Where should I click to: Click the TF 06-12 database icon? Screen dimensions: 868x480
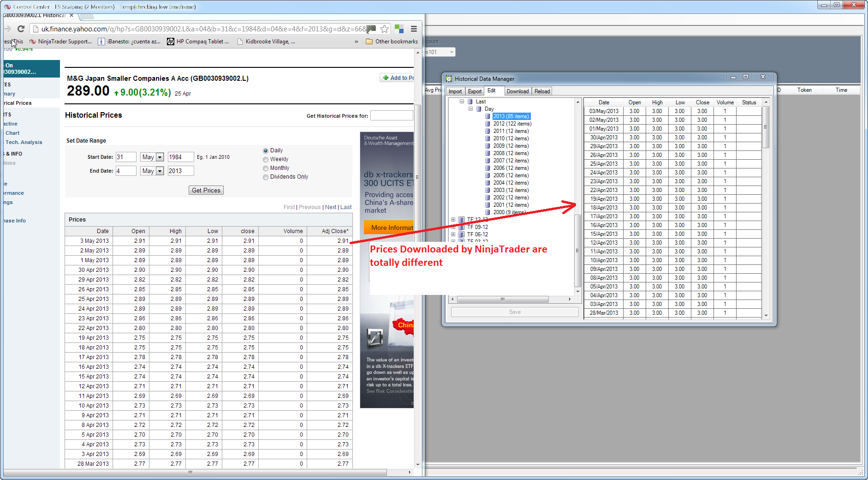point(461,234)
